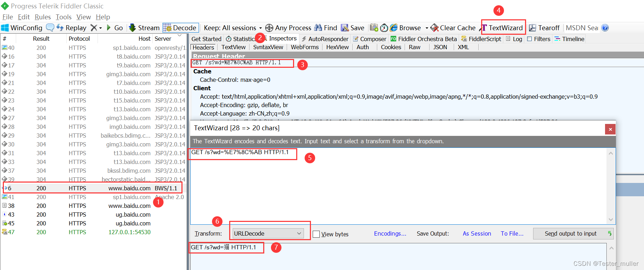This screenshot has width=644, height=270.
Task: Open the Remove X dropdown arrow
Action: (100, 28)
